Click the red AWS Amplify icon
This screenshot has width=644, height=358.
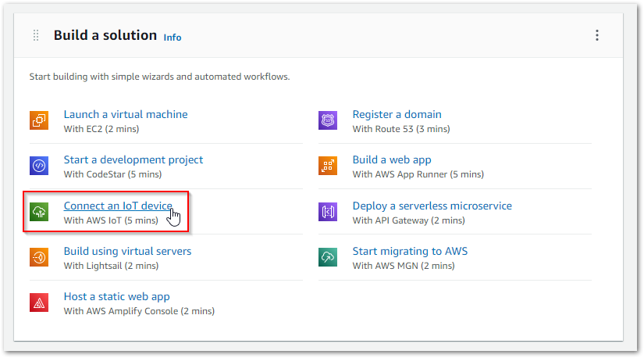(39, 303)
